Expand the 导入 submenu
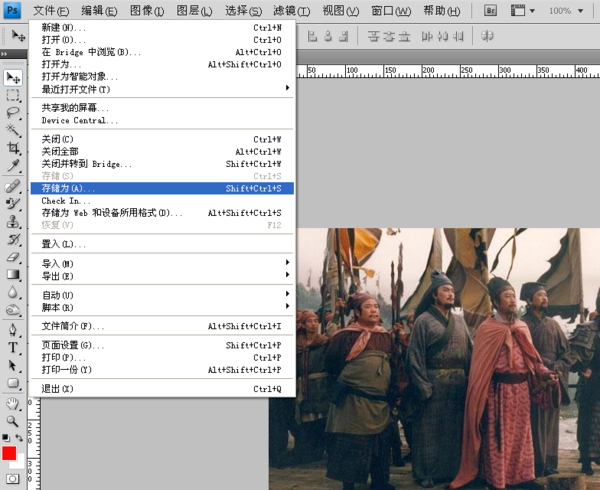Screen dimensions: 600x490 point(162,264)
